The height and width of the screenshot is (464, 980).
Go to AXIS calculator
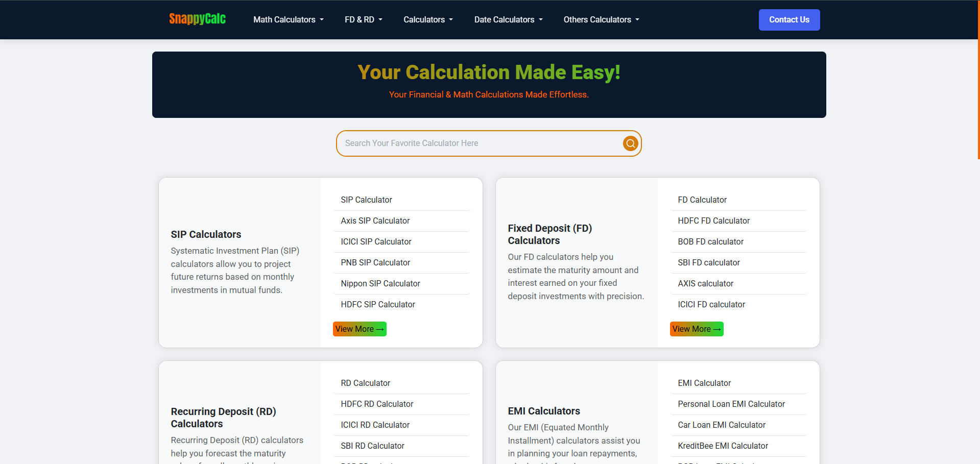coord(738,283)
